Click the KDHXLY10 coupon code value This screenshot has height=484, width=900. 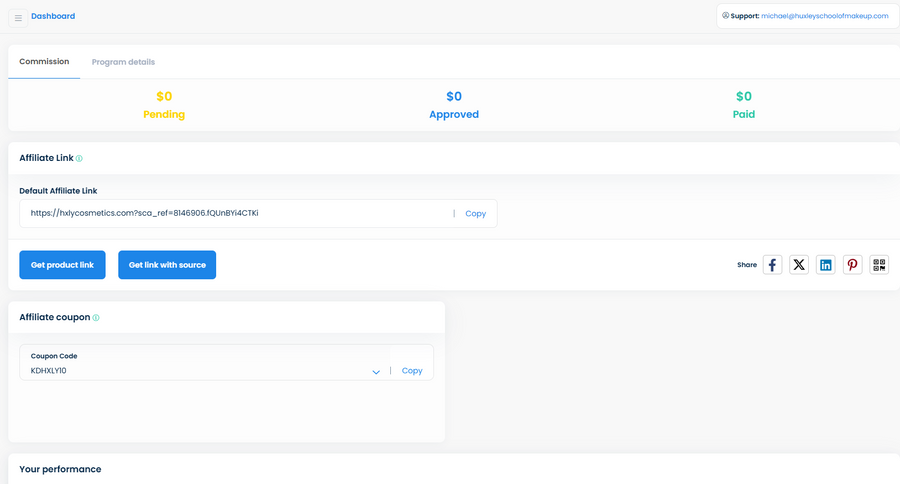pos(49,371)
